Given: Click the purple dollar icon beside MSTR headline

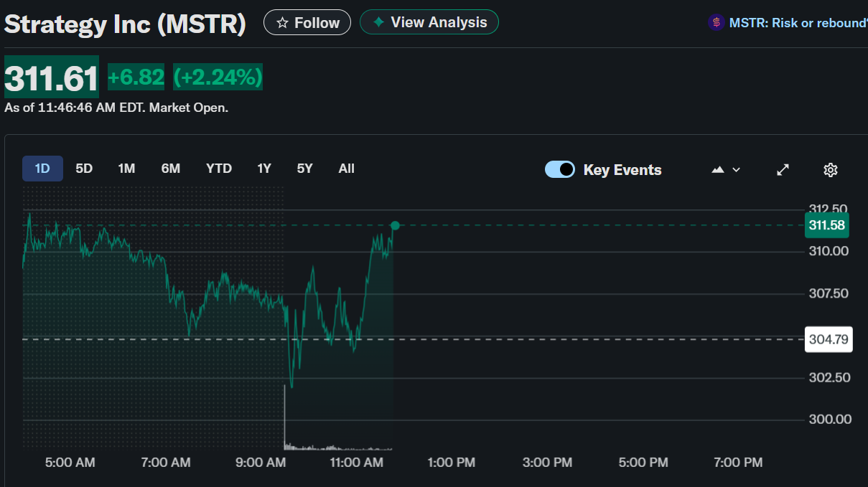Looking at the screenshot, I should pos(716,23).
